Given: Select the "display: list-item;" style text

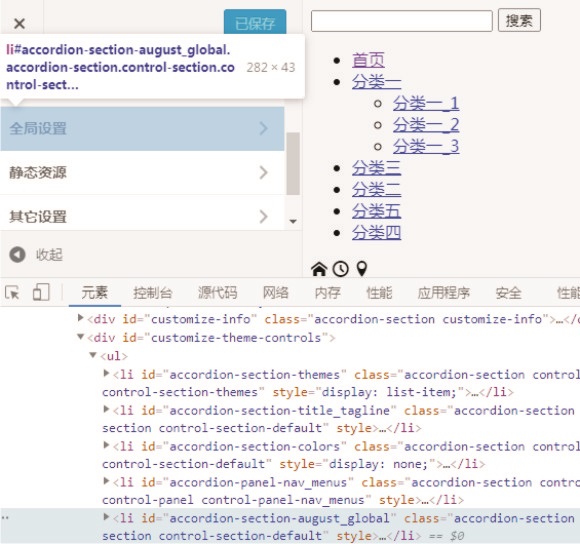Looking at the screenshot, I should pyautogui.click(x=389, y=392).
